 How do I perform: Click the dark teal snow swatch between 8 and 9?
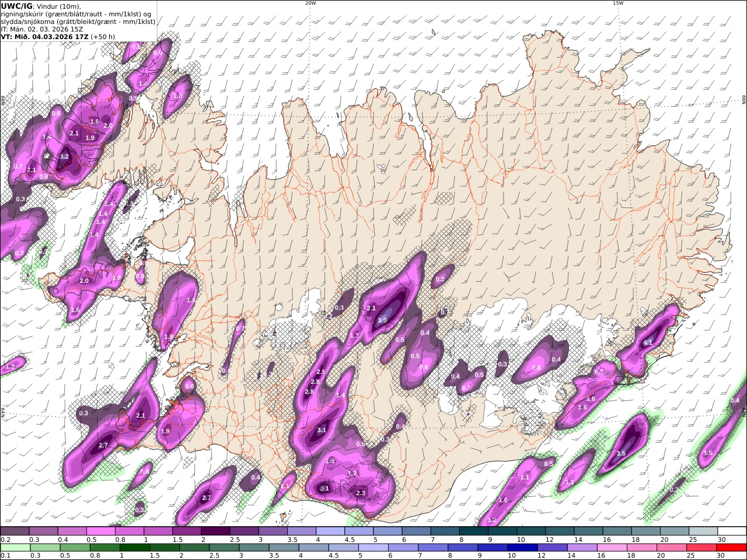click(x=474, y=531)
